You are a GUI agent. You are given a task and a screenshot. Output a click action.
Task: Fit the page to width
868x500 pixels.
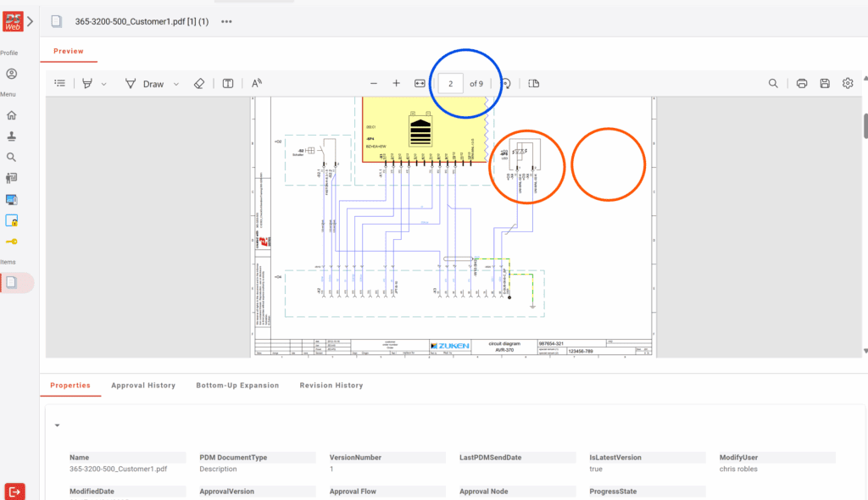point(418,83)
